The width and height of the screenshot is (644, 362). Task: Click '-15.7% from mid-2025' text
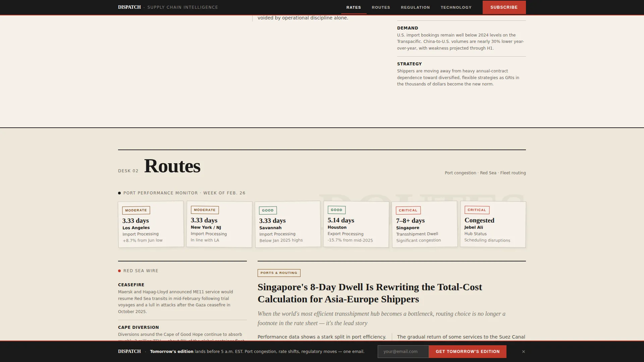pyautogui.click(x=350, y=240)
